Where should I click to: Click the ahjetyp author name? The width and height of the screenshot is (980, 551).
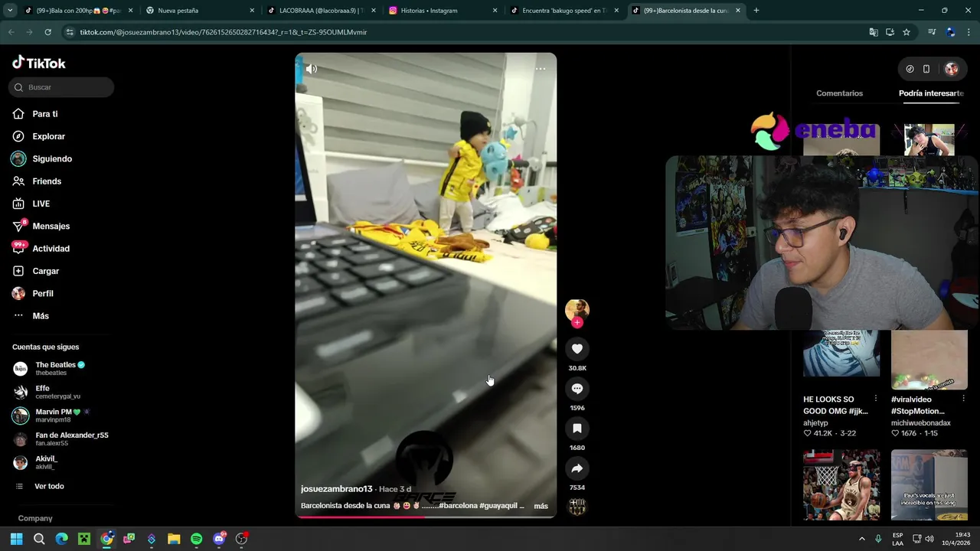tap(815, 423)
